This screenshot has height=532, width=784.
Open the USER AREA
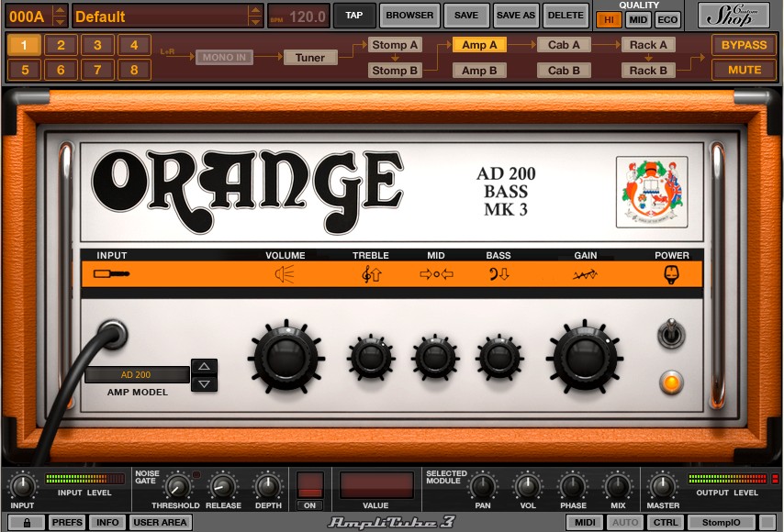(x=160, y=523)
